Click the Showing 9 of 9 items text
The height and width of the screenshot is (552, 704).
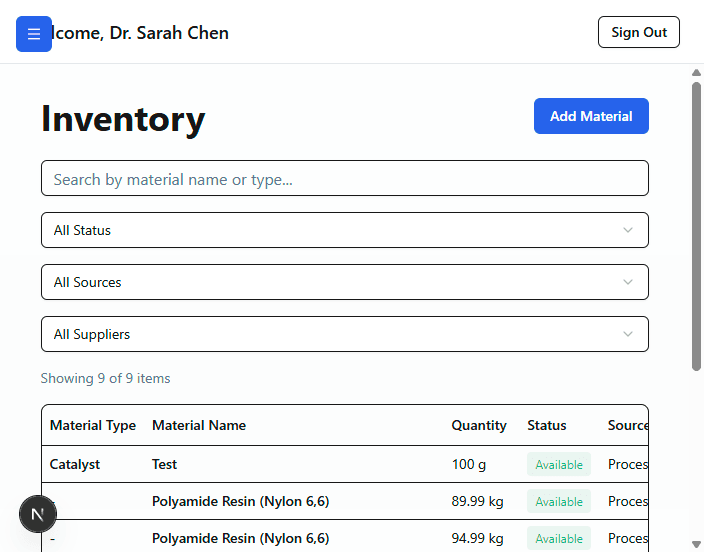106,378
